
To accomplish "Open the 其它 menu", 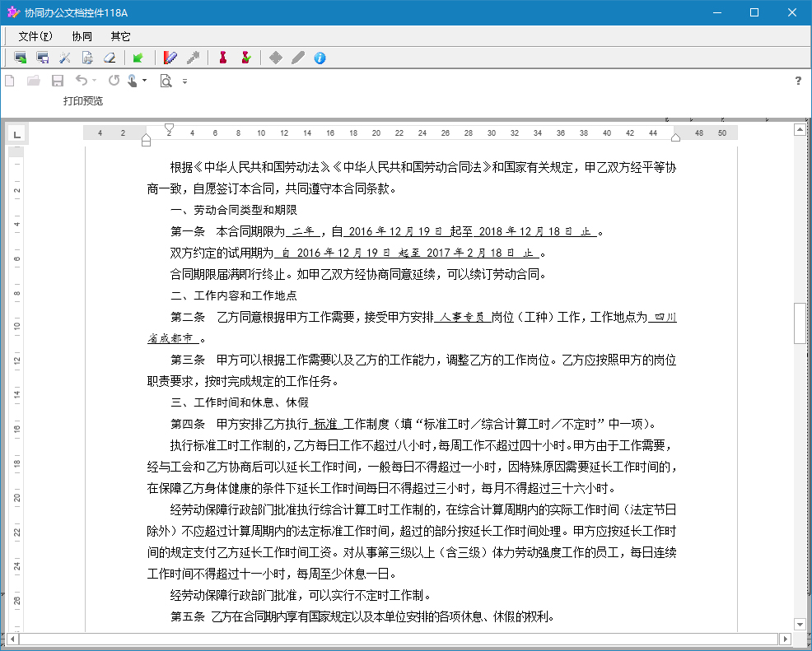I will point(120,36).
